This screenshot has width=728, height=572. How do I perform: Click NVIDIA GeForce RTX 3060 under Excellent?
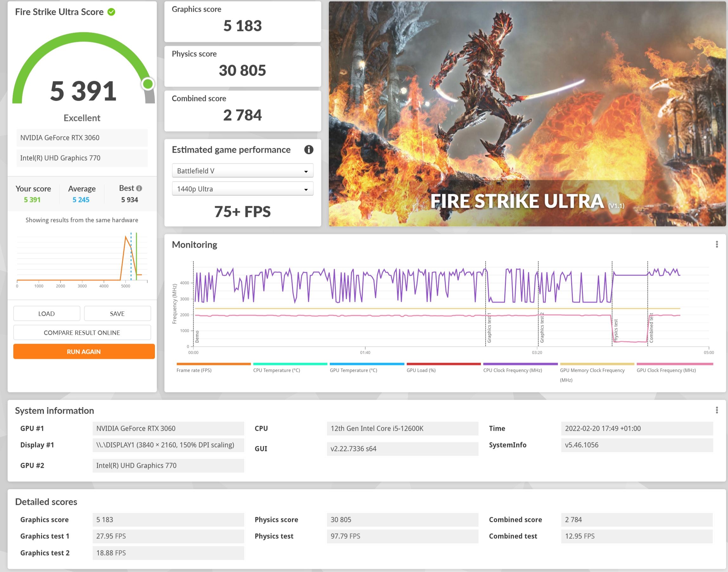[x=82, y=138]
